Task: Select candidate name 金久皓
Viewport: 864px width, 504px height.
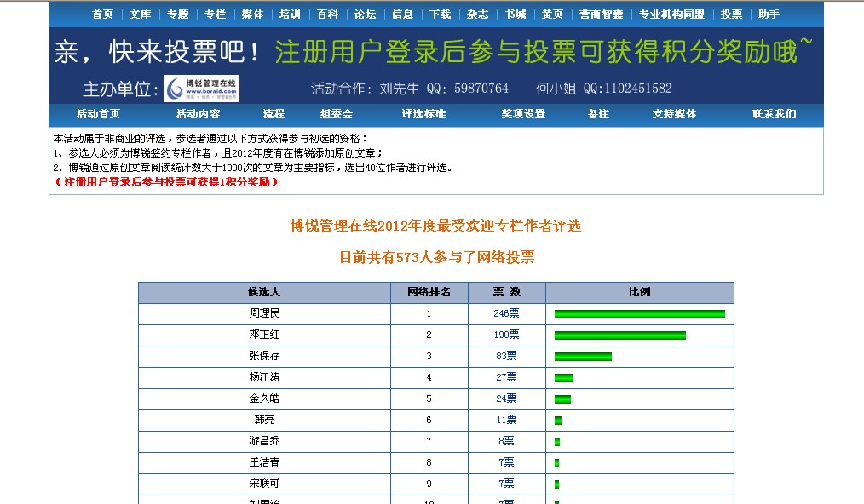Action: point(264,398)
